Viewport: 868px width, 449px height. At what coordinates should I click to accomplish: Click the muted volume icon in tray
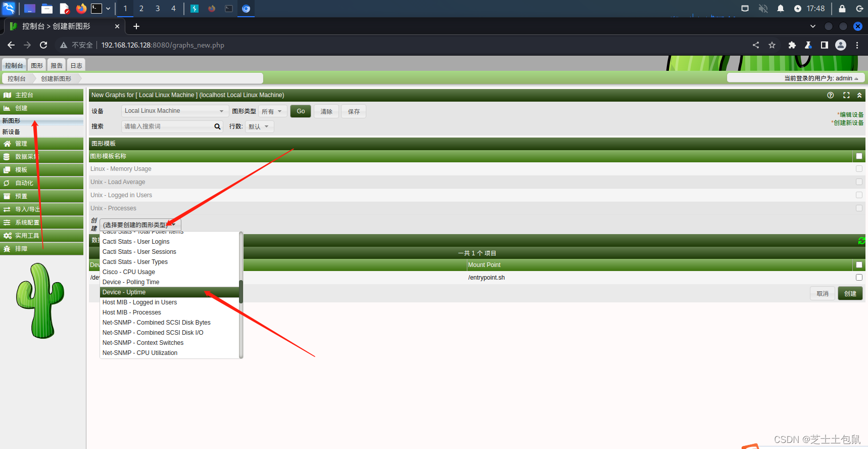pos(763,9)
